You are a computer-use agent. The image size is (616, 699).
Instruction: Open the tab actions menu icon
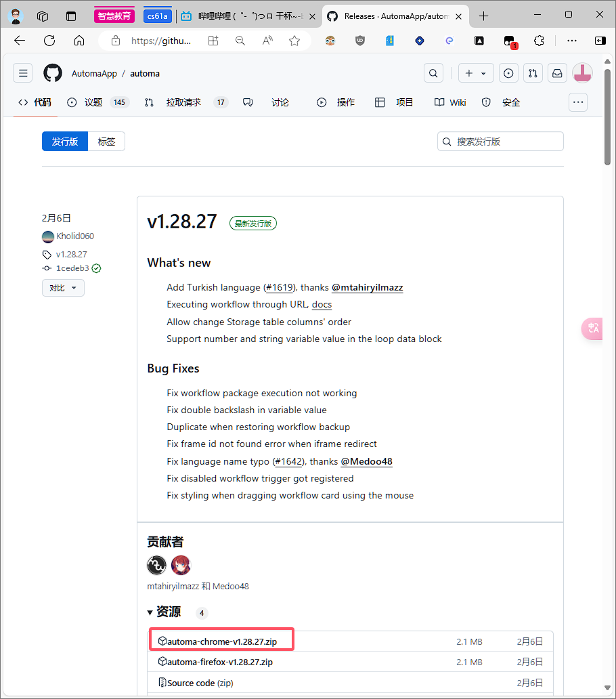(x=71, y=16)
